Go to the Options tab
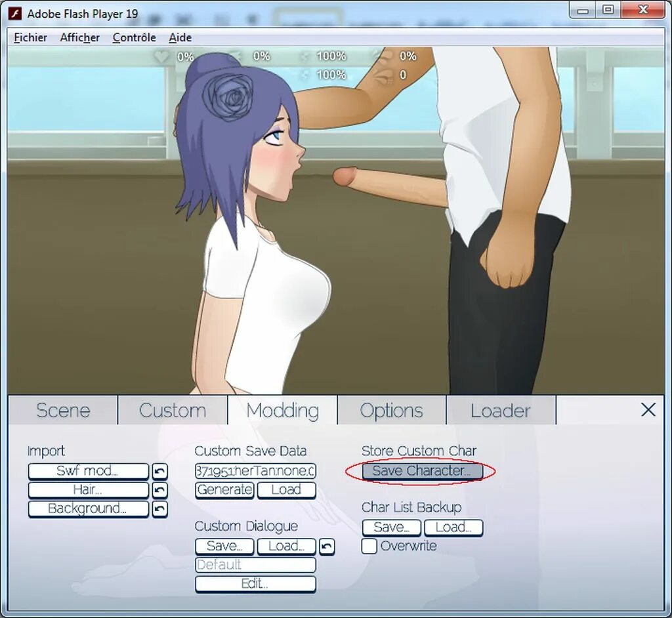Viewport: 672px width, 618px height. [392, 410]
